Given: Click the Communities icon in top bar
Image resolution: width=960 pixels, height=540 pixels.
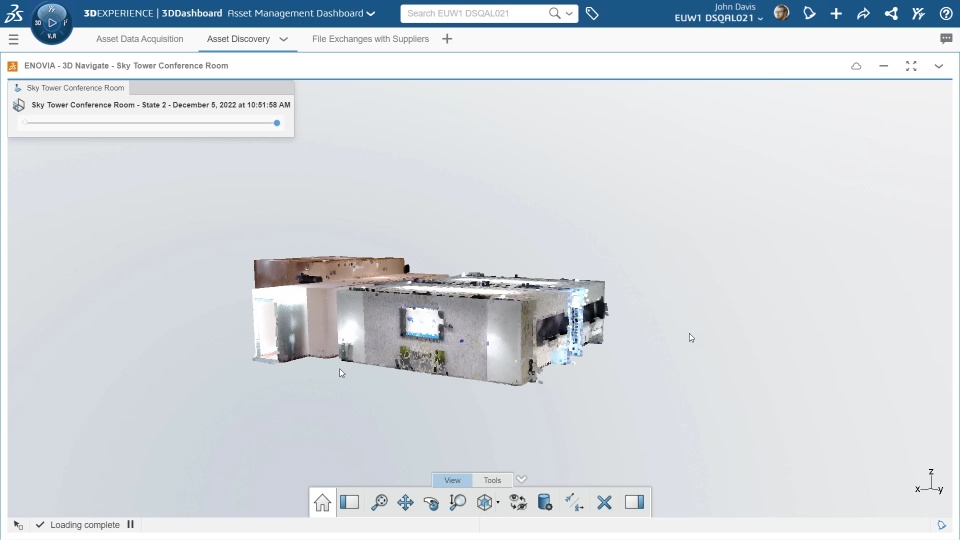Looking at the screenshot, I should 918,13.
